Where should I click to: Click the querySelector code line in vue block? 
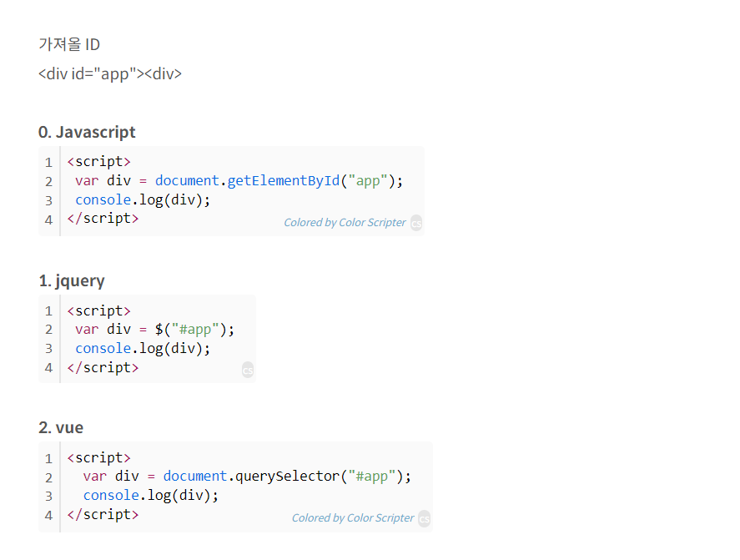click(247, 476)
